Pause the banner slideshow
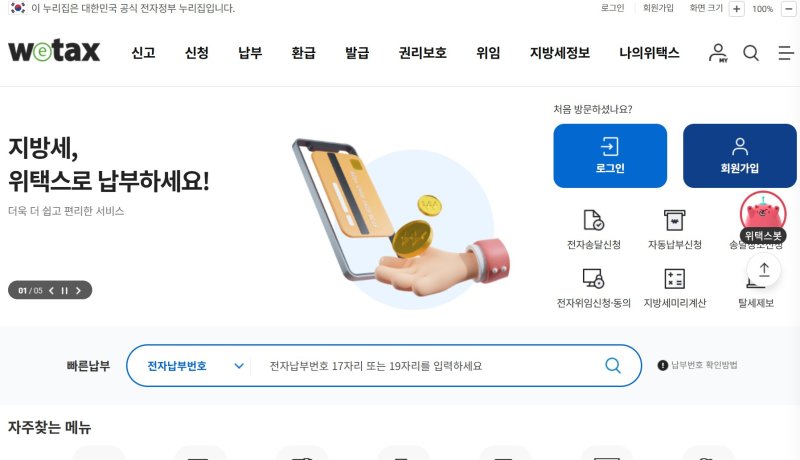The height and width of the screenshot is (460, 800). point(64,291)
